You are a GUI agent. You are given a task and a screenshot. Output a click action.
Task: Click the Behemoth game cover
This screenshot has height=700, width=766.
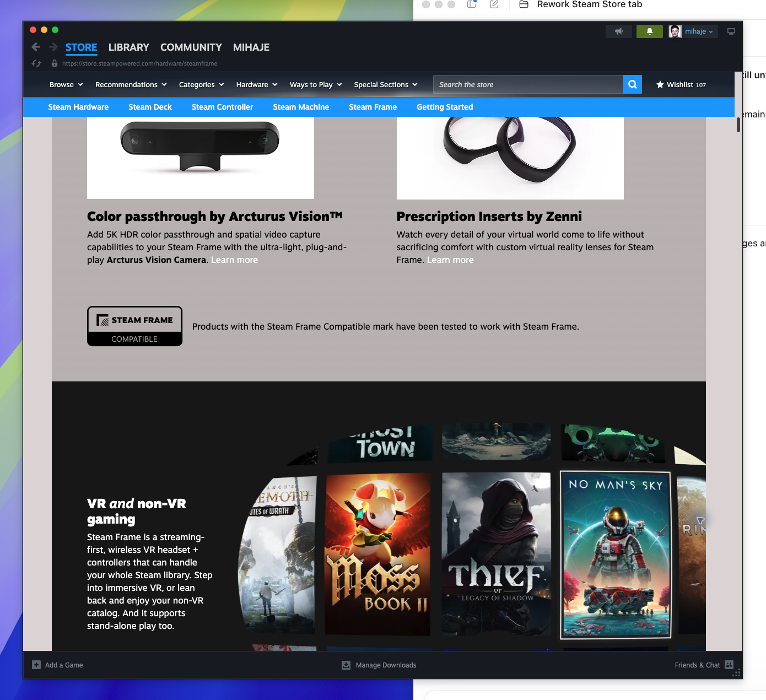(278, 556)
